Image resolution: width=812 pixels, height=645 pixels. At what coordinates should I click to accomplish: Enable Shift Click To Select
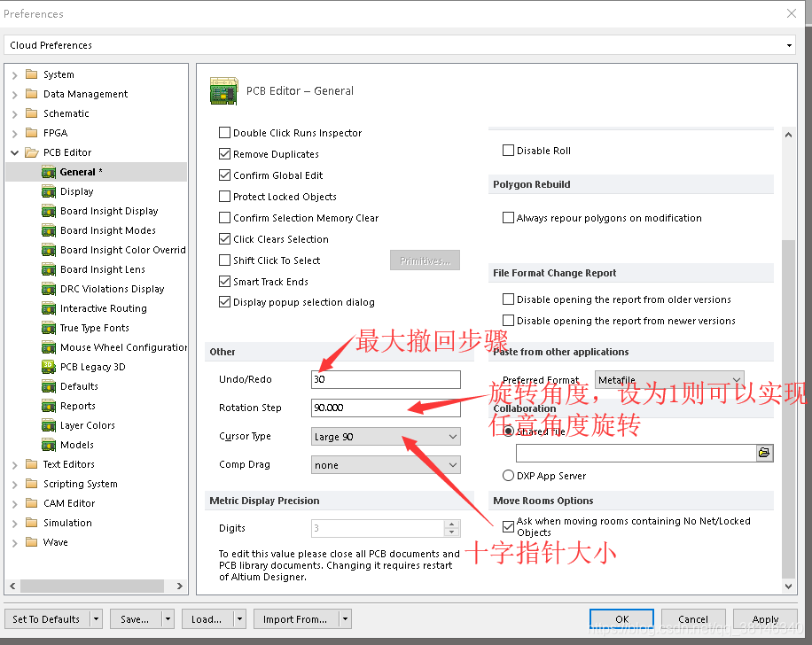[225, 260]
